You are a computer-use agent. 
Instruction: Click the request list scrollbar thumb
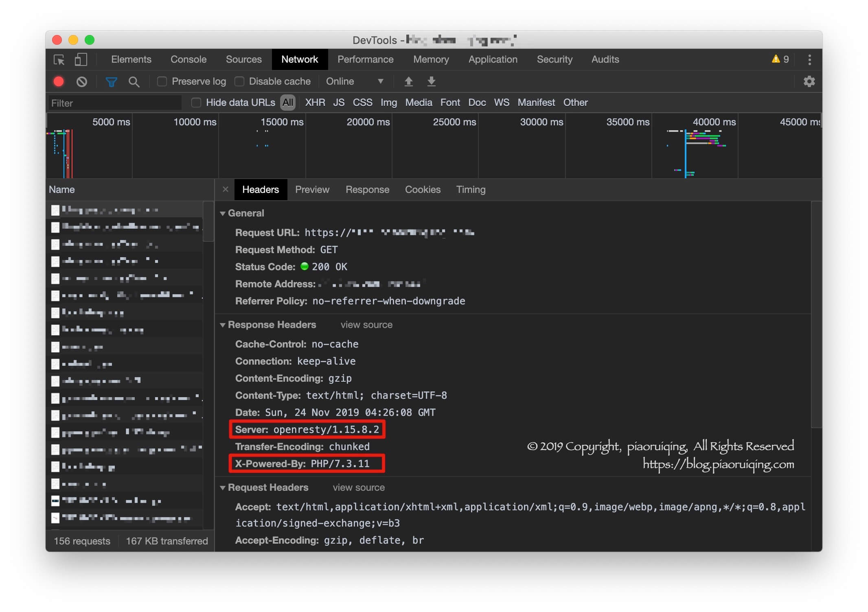tap(208, 221)
